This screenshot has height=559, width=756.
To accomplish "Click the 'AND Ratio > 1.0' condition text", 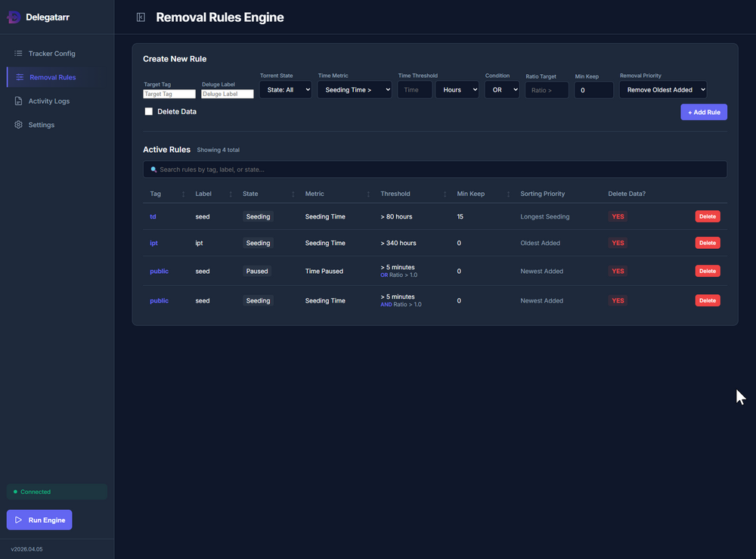I will [401, 304].
